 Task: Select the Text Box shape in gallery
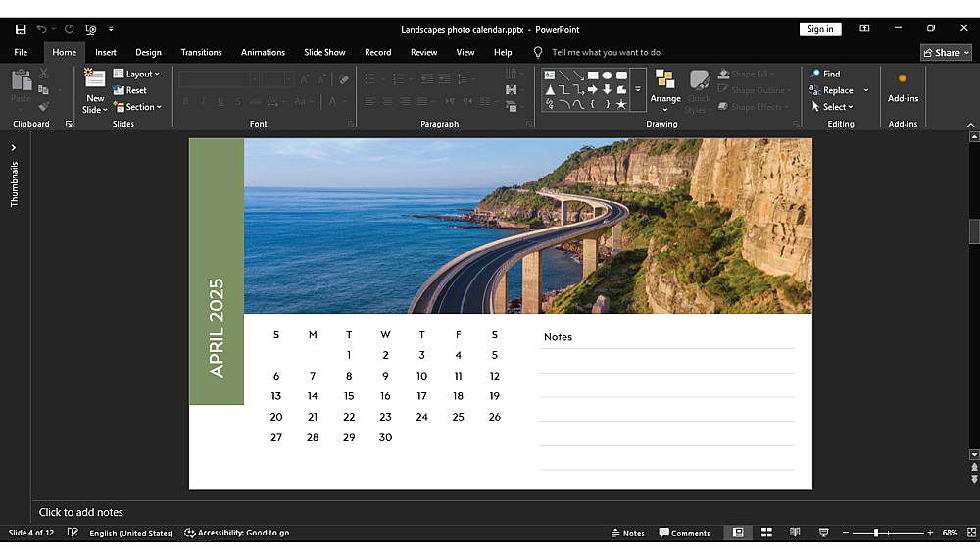coord(550,76)
